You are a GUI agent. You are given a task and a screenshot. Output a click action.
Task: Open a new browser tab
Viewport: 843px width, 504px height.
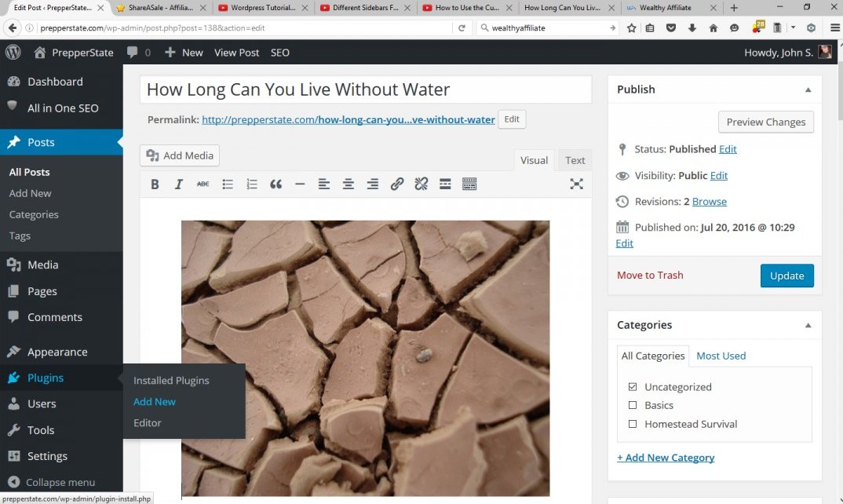click(x=734, y=8)
